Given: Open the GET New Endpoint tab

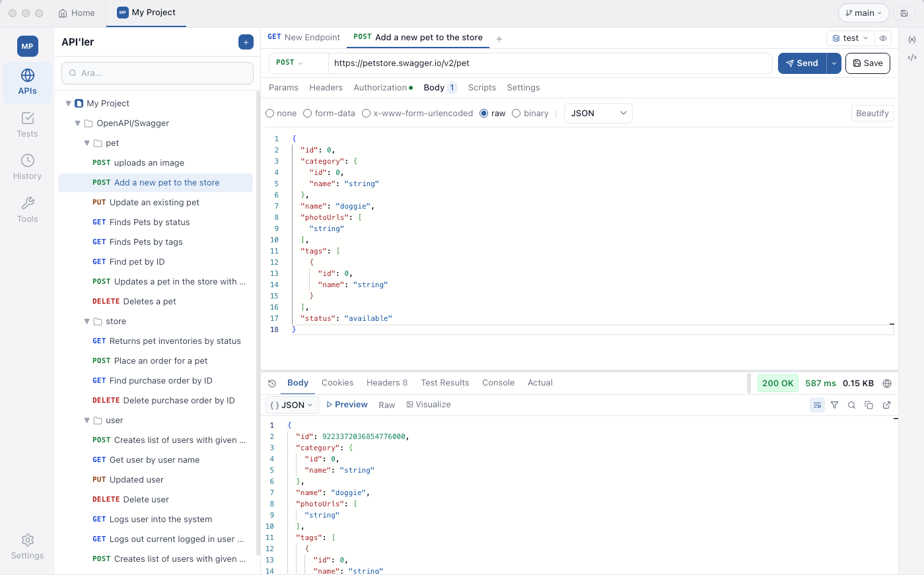Looking at the screenshot, I should 304,38.
